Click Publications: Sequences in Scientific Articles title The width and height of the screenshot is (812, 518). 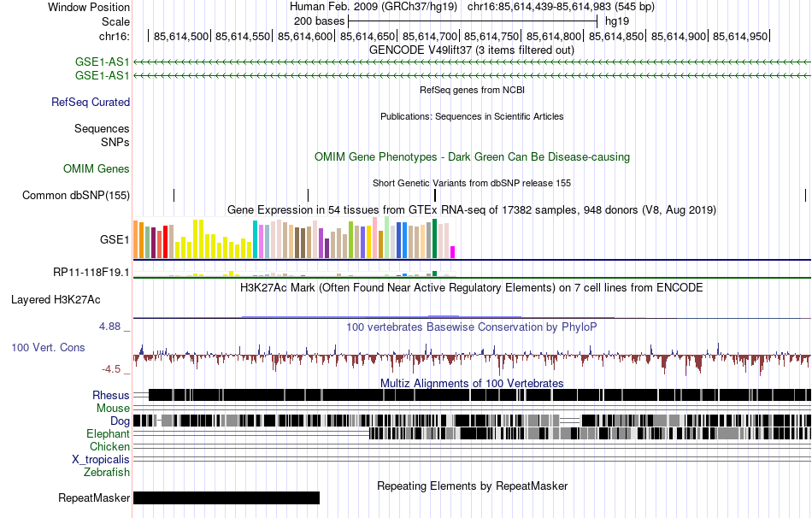[x=472, y=116]
